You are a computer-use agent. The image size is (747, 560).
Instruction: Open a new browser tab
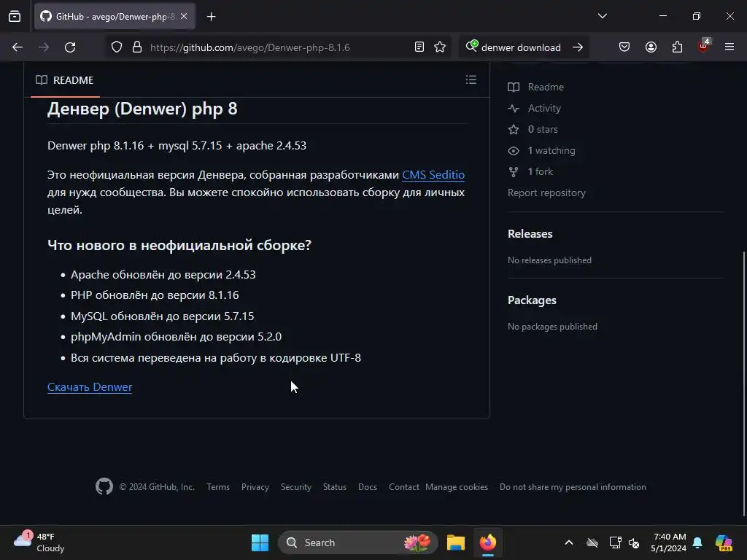coord(211,17)
